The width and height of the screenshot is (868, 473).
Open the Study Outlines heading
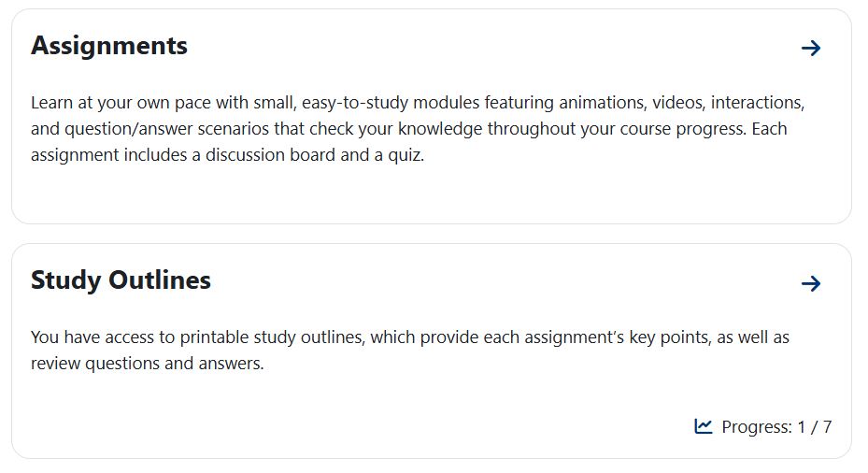pyautogui.click(x=121, y=280)
